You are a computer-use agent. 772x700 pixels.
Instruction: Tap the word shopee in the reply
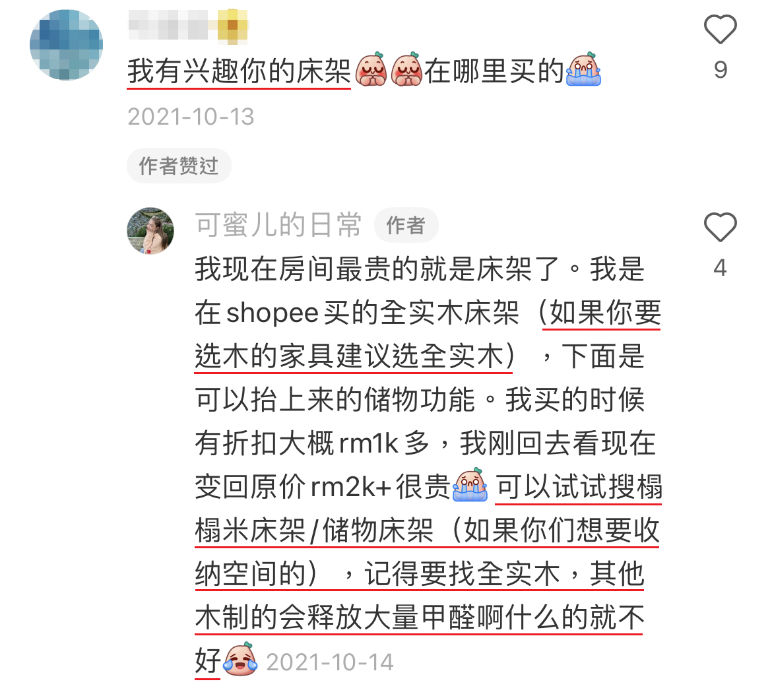tap(273, 314)
